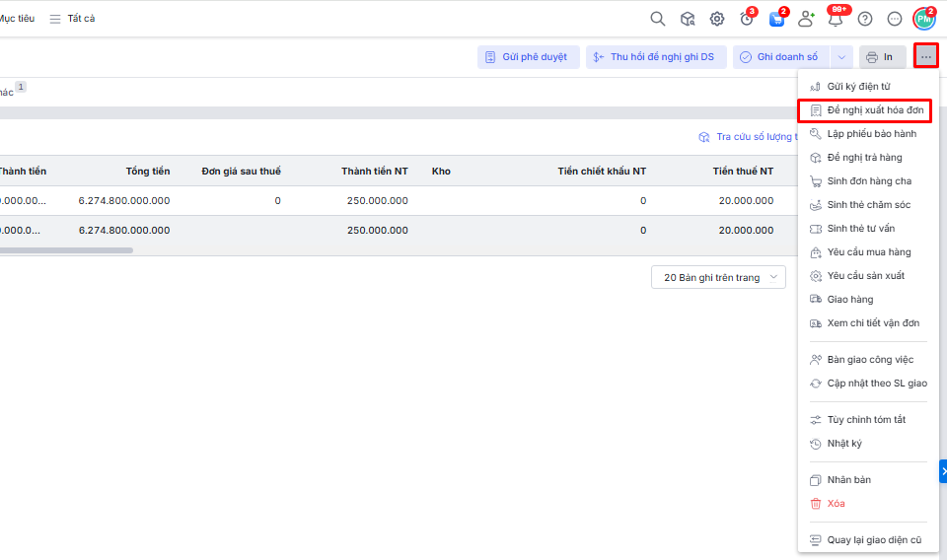Open the settings gear icon
This screenshot has height=560, width=947.
click(x=717, y=19)
